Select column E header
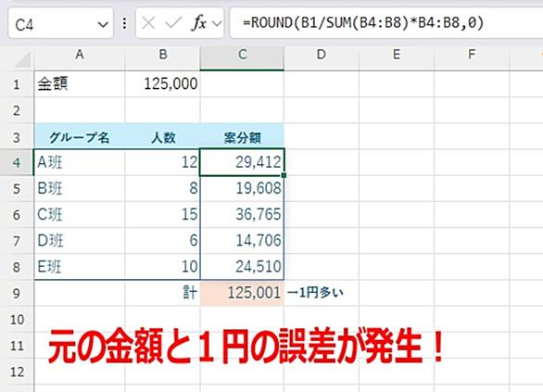Viewport: 543px width, 392px height. [397, 55]
